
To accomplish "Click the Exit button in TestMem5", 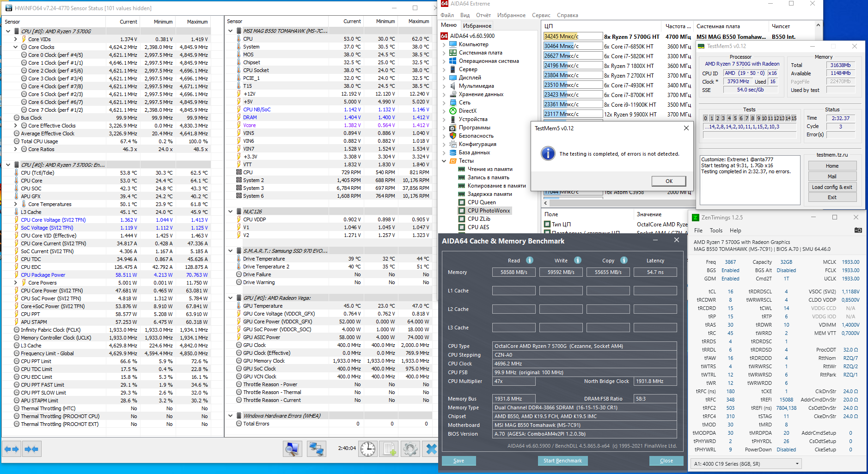I will pos(832,197).
